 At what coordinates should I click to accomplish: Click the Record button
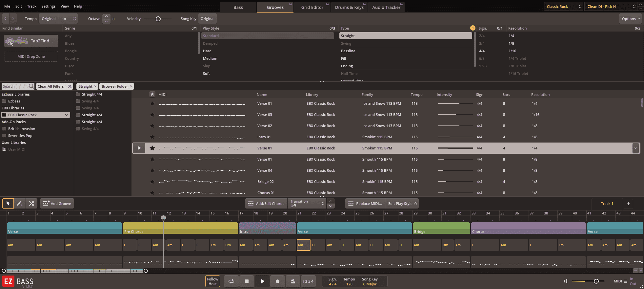(x=277, y=281)
